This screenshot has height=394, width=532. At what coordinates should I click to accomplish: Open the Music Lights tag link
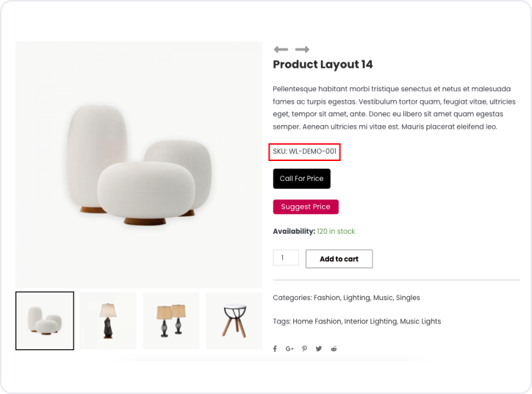(x=420, y=321)
